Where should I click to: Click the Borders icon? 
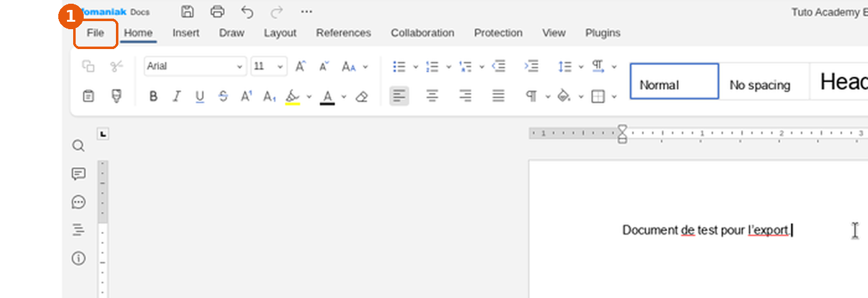click(598, 96)
